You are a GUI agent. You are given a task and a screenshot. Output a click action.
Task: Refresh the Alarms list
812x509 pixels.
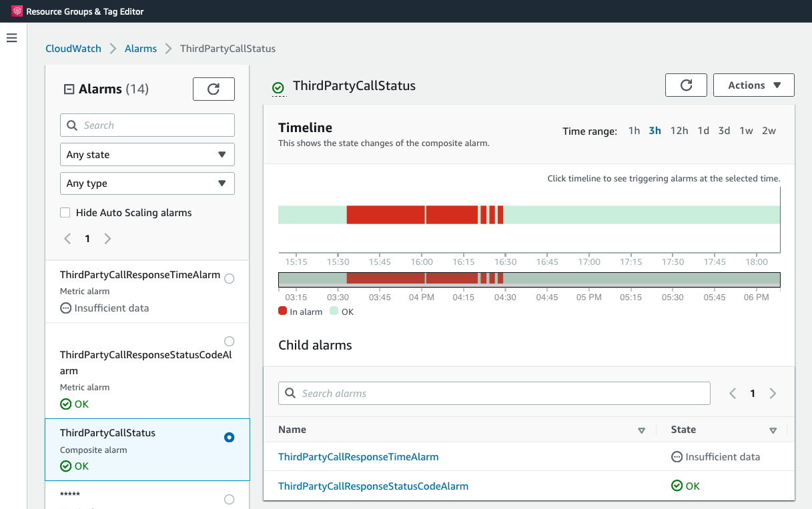(x=214, y=89)
